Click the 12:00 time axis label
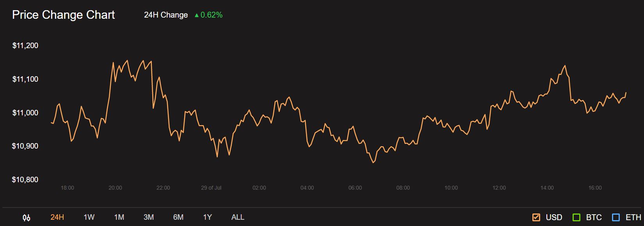 tap(499, 188)
